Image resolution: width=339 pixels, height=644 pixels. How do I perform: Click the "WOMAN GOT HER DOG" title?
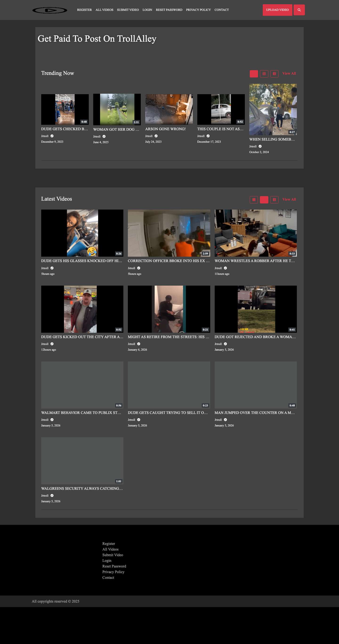[116, 130]
